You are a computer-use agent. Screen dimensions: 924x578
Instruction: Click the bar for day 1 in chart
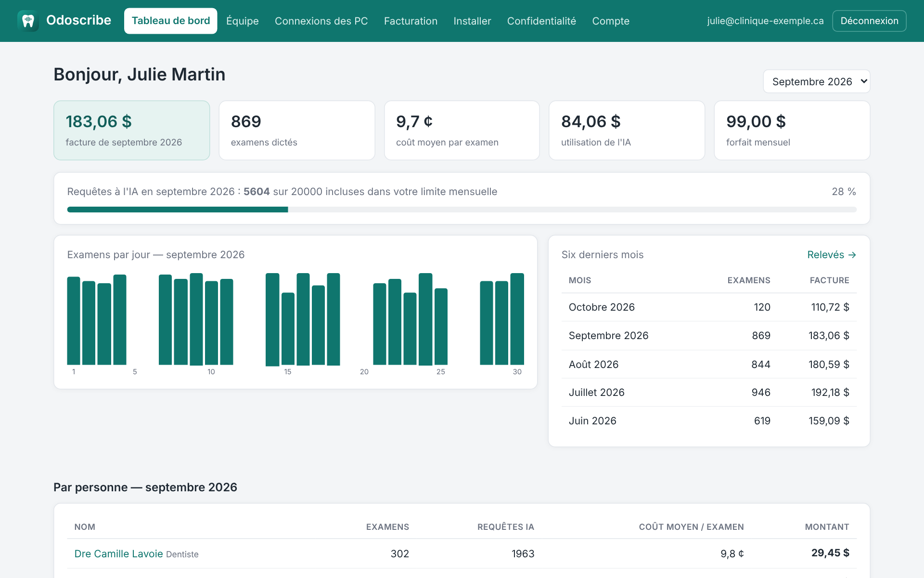click(x=74, y=321)
